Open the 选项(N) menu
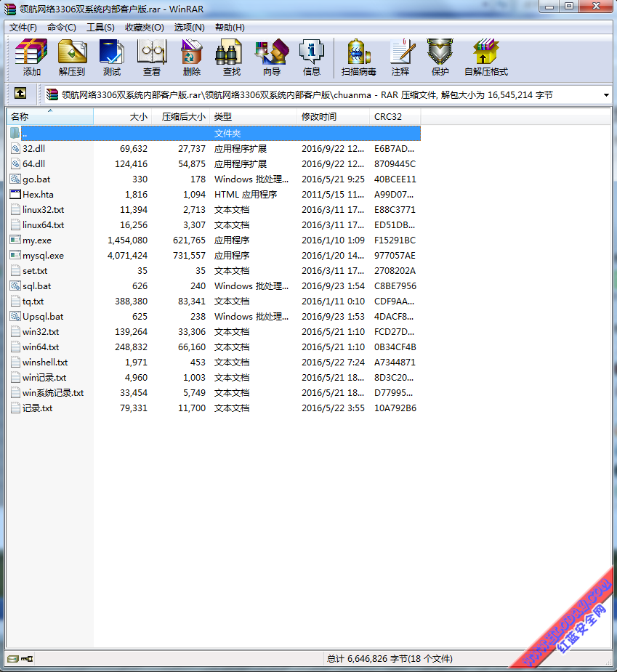Screen dimensions: 617x672 point(189,28)
